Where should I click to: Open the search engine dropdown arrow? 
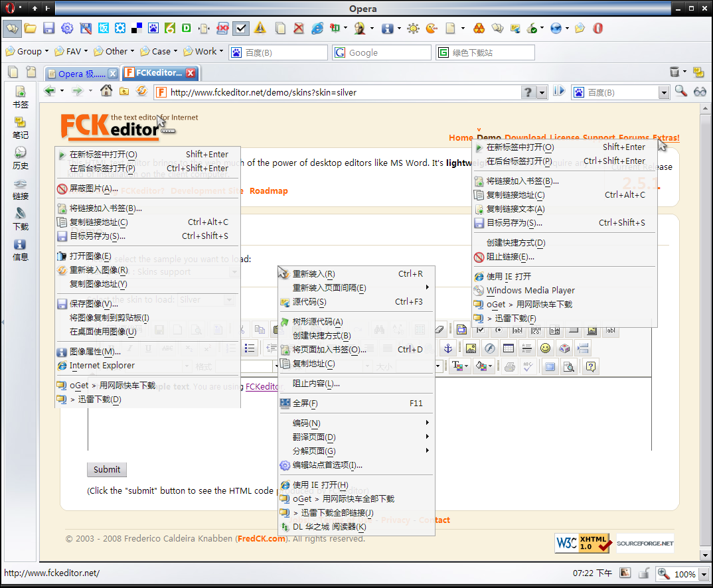pyautogui.click(x=664, y=93)
